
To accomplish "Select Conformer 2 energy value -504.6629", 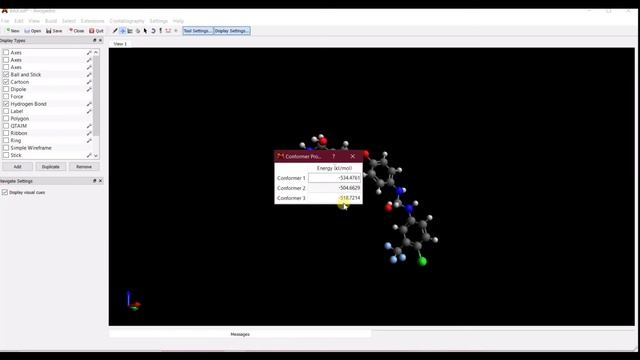I will coord(349,188).
